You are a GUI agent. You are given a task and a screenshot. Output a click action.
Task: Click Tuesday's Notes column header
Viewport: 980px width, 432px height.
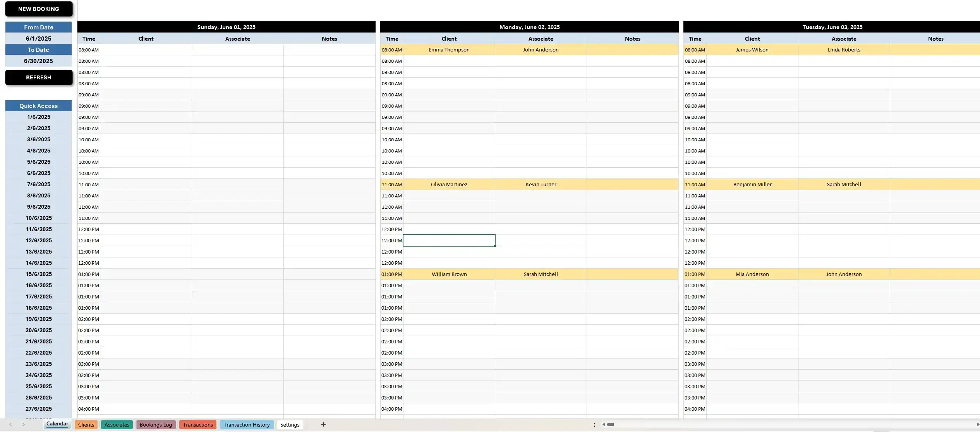click(936, 39)
